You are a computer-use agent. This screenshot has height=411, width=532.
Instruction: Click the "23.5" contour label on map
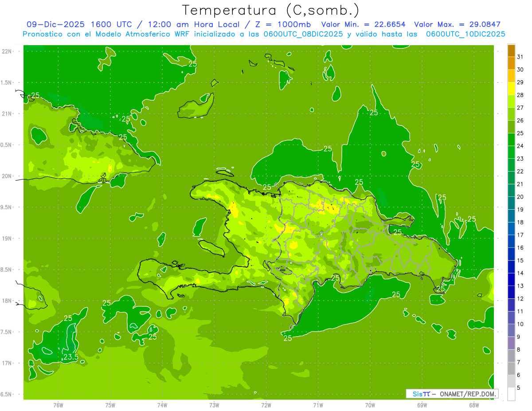[71, 357]
